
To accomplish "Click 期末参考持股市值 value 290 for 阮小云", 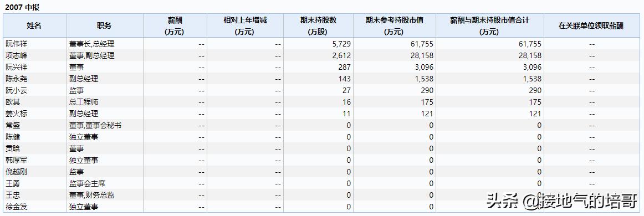I will [428, 90].
